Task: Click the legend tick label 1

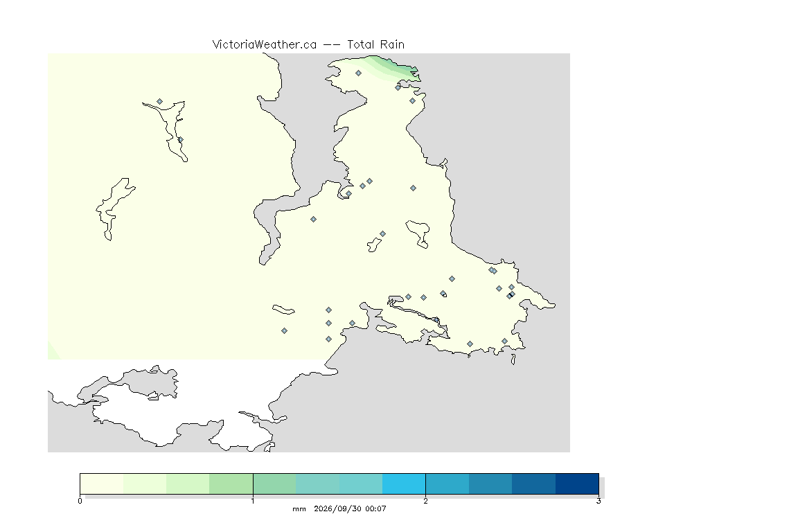Action: [x=253, y=501]
